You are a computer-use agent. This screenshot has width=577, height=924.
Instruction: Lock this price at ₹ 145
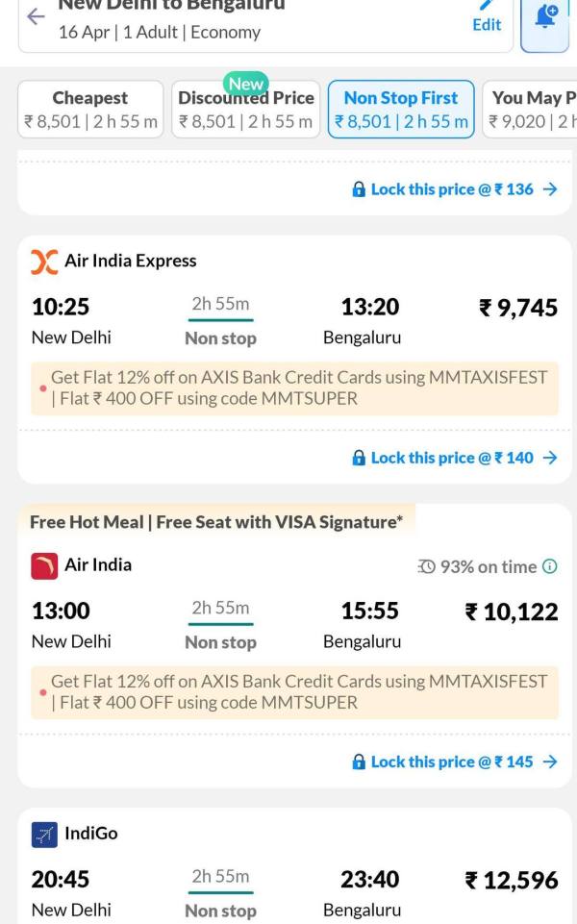click(x=454, y=762)
